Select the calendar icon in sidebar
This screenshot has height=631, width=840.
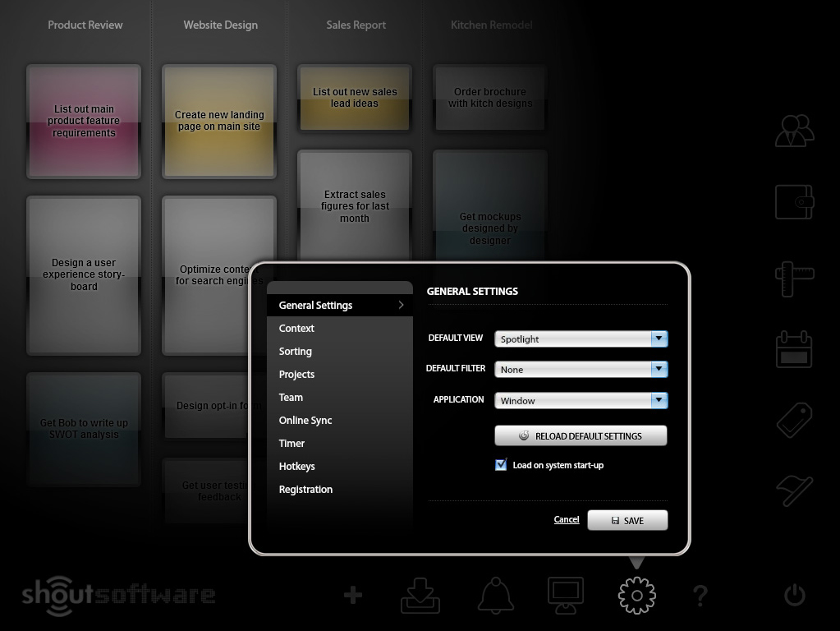point(794,349)
